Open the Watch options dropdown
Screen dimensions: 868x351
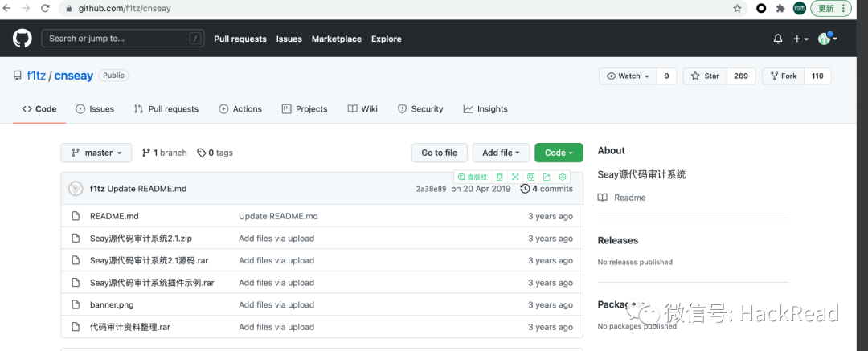628,76
